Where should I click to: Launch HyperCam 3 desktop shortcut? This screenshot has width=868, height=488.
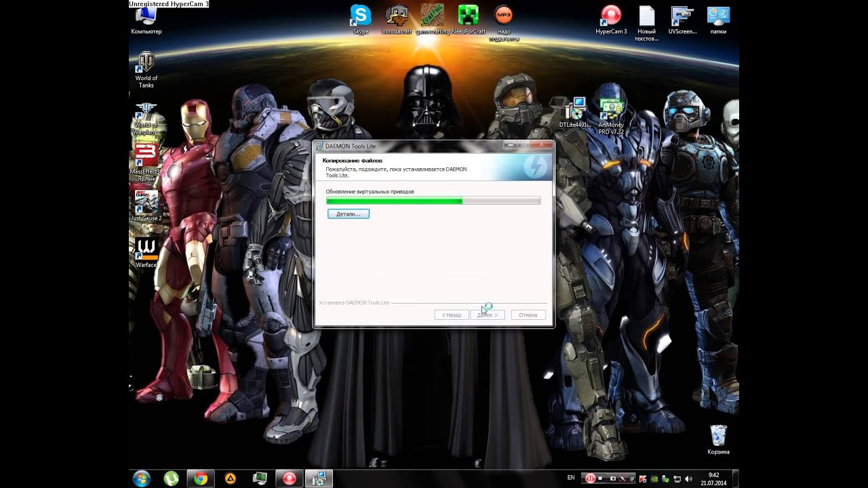[x=611, y=19]
